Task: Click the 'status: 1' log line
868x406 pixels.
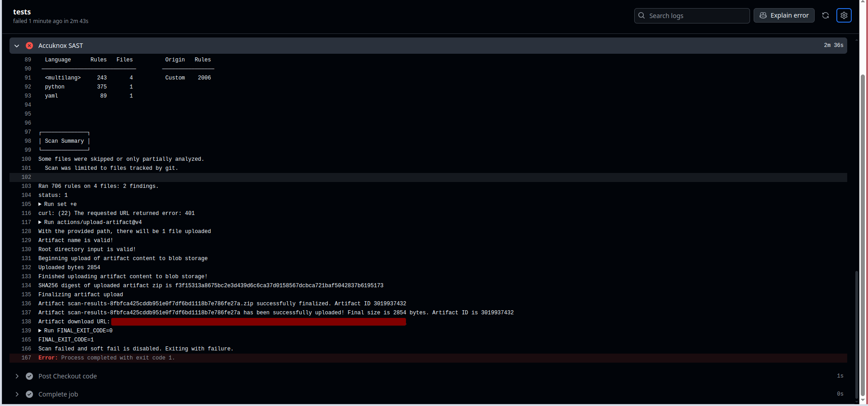Action: [53, 195]
